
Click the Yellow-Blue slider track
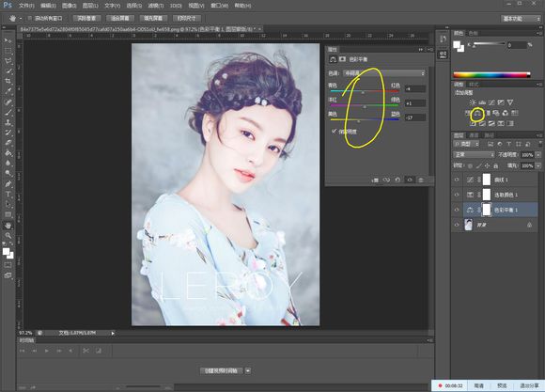pos(365,120)
